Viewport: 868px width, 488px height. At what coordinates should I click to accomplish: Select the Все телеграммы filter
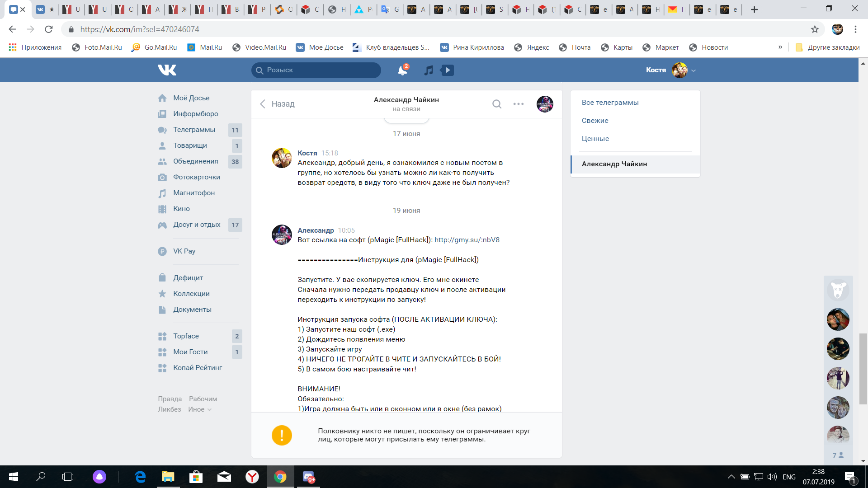[x=610, y=103]
